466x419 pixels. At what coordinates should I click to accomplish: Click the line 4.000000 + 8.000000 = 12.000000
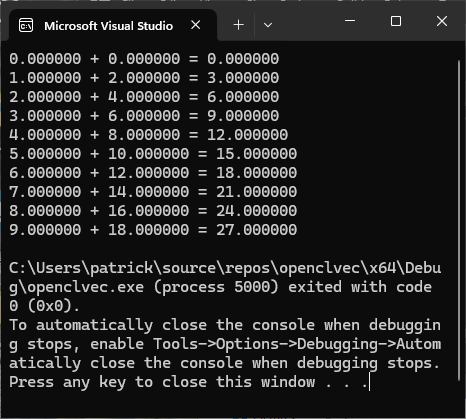tap(149, 135)
